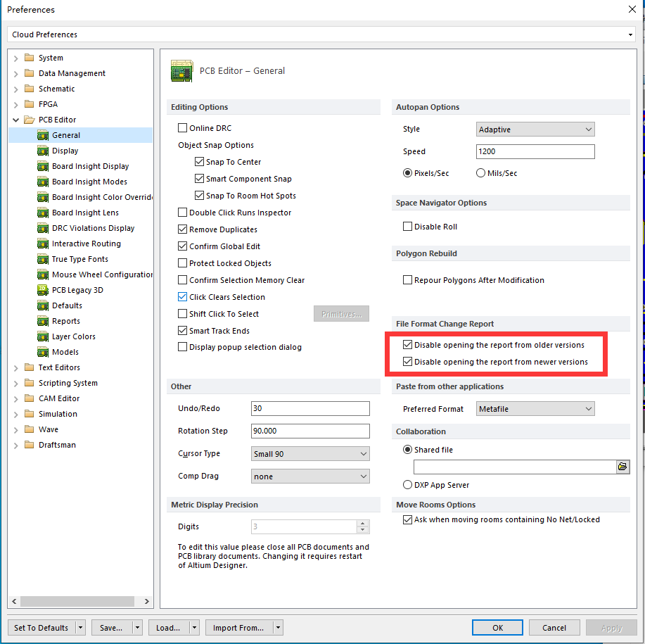645x644 pixels.
Task: Expand the Scripting System tree node
Action: (x=15, y=384)
